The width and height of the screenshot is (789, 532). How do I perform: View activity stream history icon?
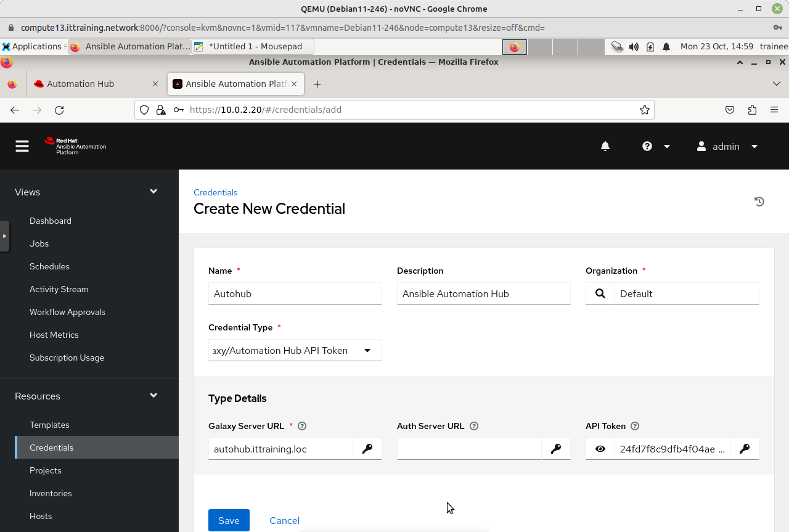(759, 202)
